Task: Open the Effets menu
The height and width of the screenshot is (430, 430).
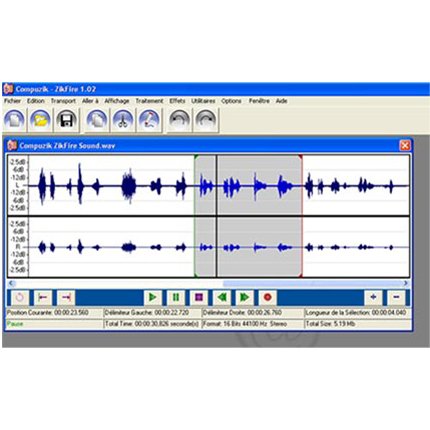Action: coord(177,101)
